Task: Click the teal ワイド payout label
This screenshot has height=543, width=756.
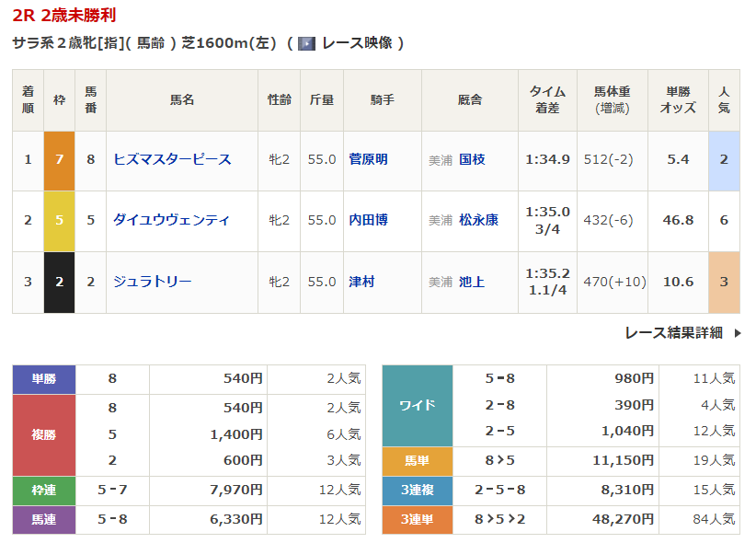Action: coord(418,405)
